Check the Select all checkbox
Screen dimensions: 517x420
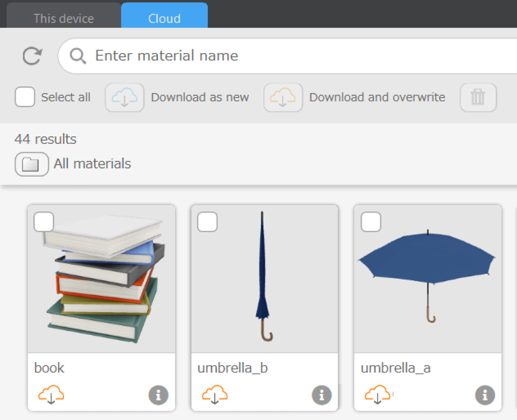pos(25,97)
